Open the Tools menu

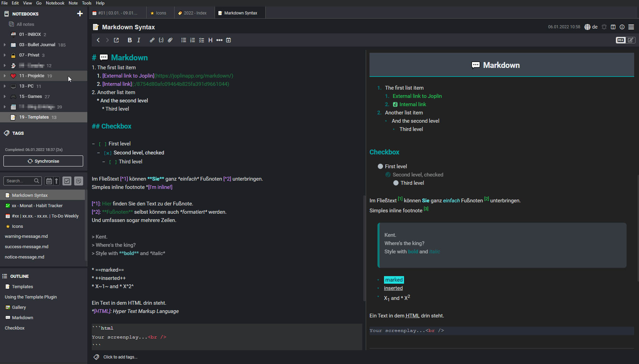[x=87, y=3]
